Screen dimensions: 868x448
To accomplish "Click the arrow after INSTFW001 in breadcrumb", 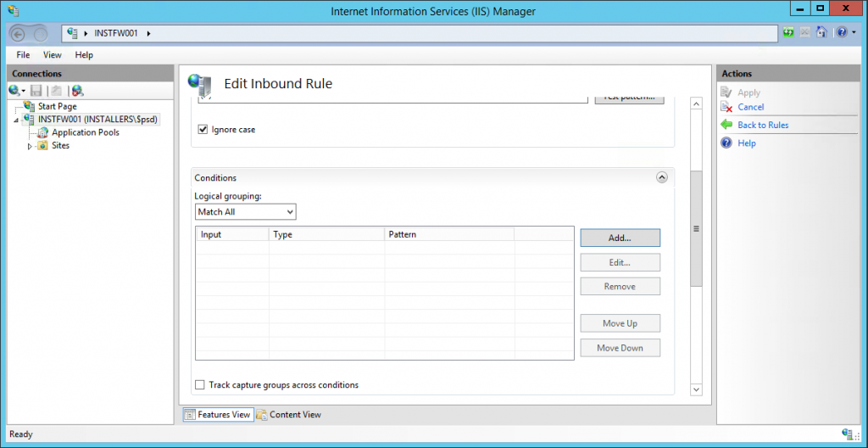I will click(149, 34).
